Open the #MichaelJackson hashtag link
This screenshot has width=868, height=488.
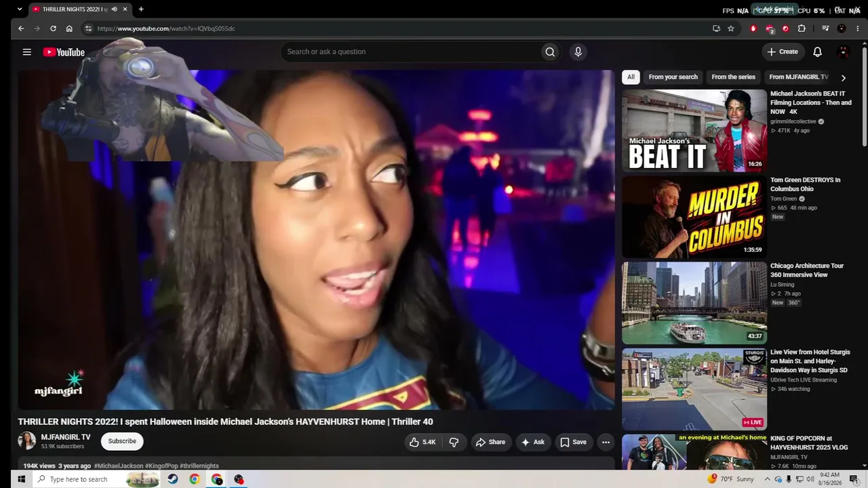coord(119,466)
